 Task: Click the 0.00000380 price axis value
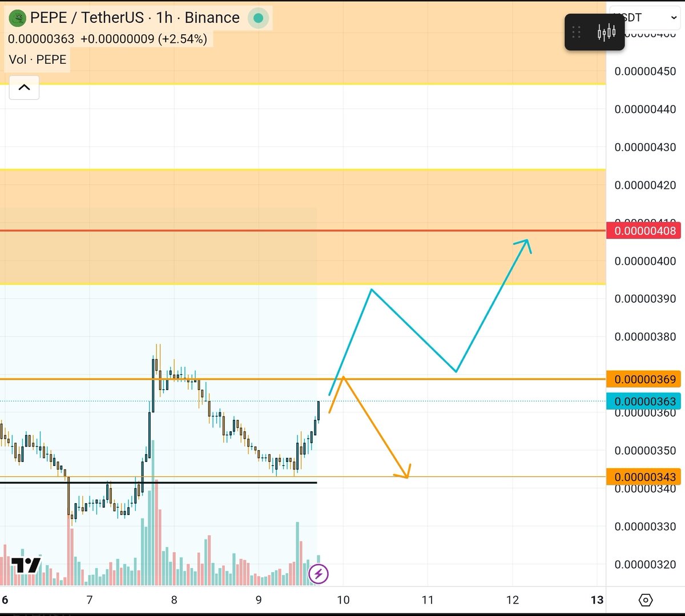[x=645, y=337]
